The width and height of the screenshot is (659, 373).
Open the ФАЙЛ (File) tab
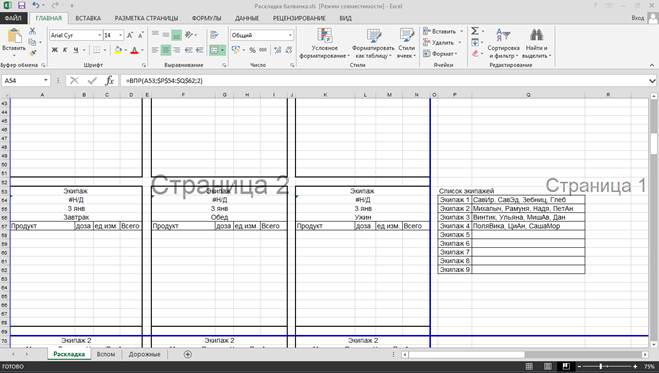pos(13,18)
